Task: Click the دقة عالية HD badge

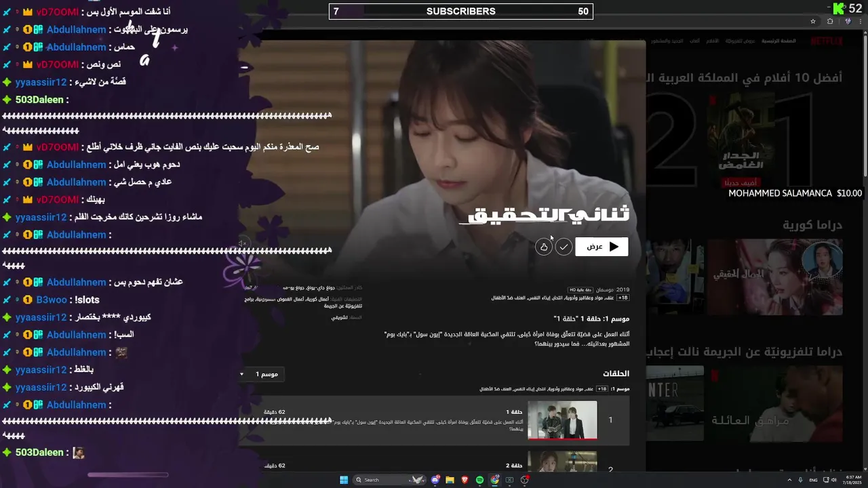Action: [580, 290]
